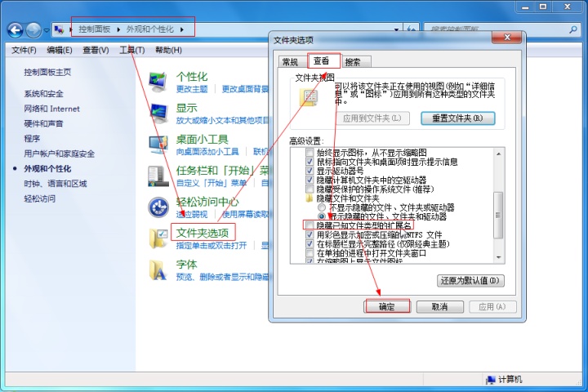Open 控制面板主页 in sidebar
588x392 pixels.
pyautogui.click(x=47, y=72)
